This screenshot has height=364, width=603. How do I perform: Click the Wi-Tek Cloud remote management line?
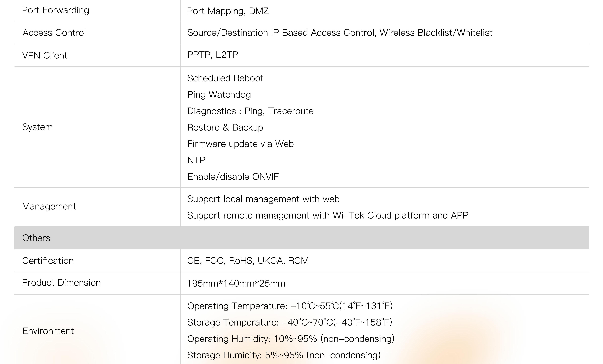point(327,215)
